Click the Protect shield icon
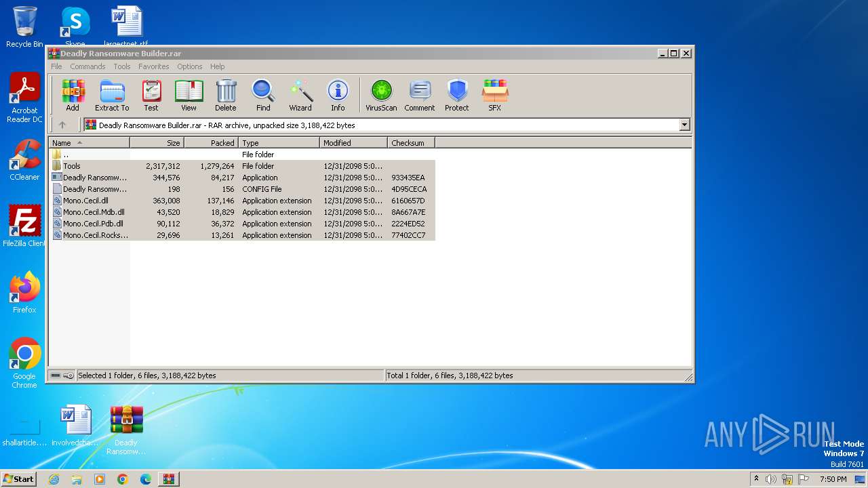 pos(457,95)
